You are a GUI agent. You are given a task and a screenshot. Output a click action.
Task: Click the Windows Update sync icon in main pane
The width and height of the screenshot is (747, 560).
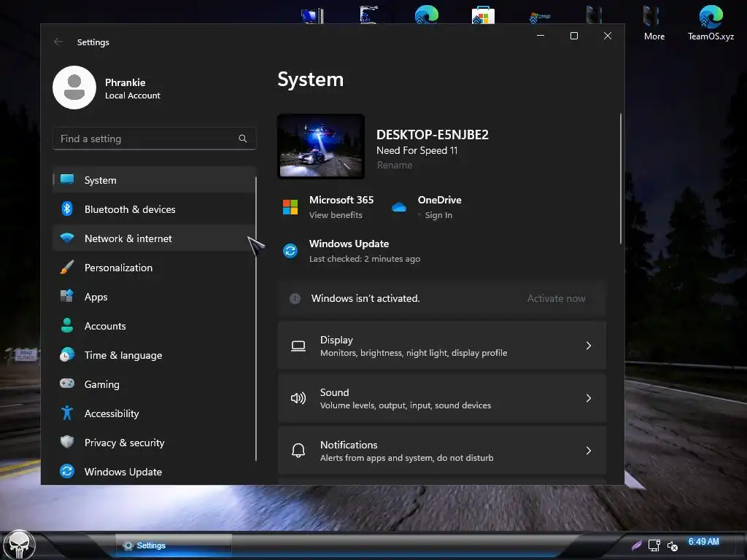click(x=290, y=251)
